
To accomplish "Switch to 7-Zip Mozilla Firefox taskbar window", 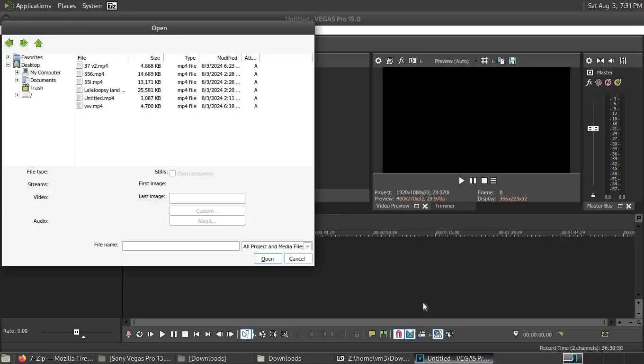I will point(55,358).
